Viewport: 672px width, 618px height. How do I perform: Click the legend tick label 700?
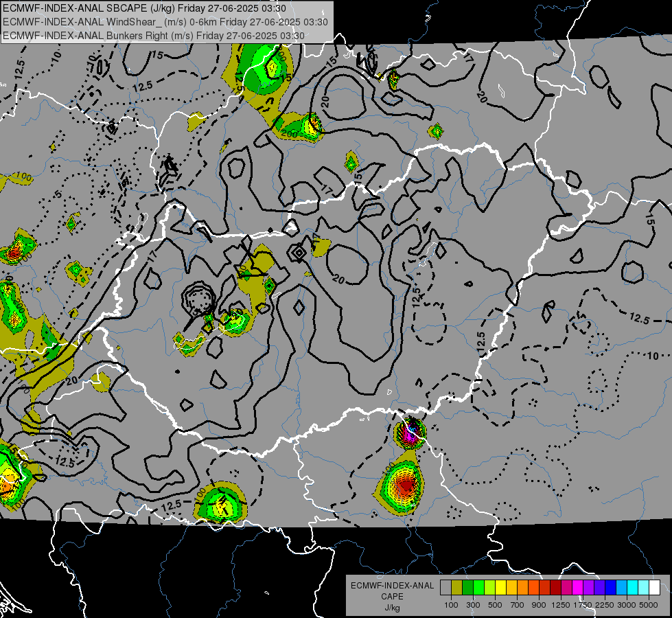pos(518,605)
